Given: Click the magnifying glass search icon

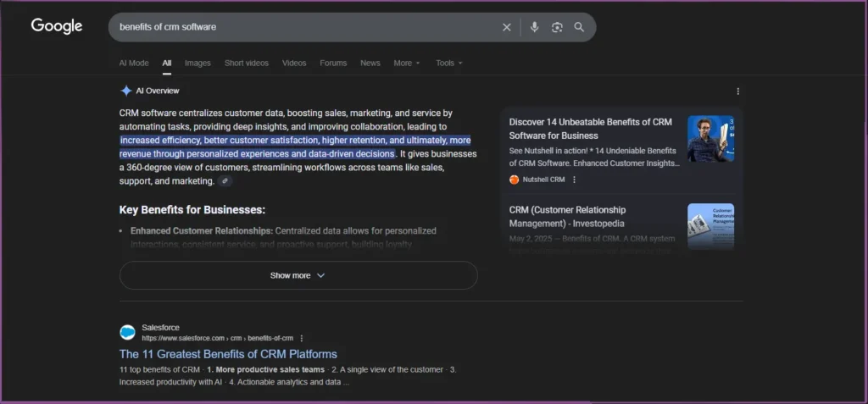Looking at the screenshot, I should coord(579,27).
